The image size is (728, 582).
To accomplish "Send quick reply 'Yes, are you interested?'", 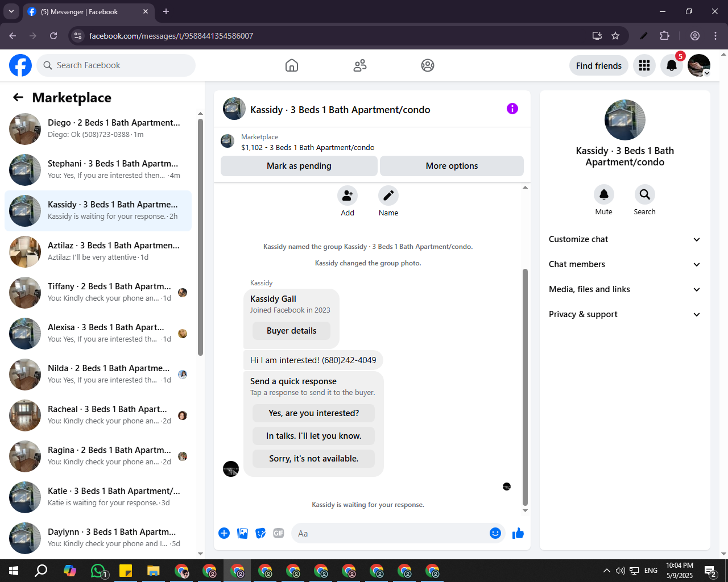I will click(314, 413).
